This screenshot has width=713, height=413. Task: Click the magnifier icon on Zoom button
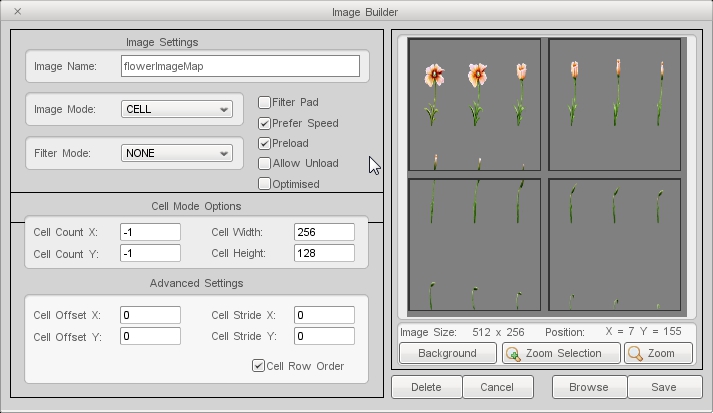[635, 354]
